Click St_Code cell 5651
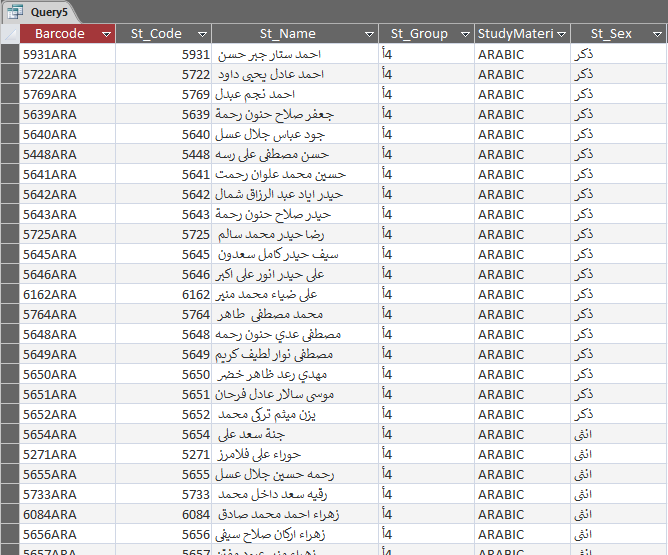Viewport: 668px width, 555px height. [164, 395]
